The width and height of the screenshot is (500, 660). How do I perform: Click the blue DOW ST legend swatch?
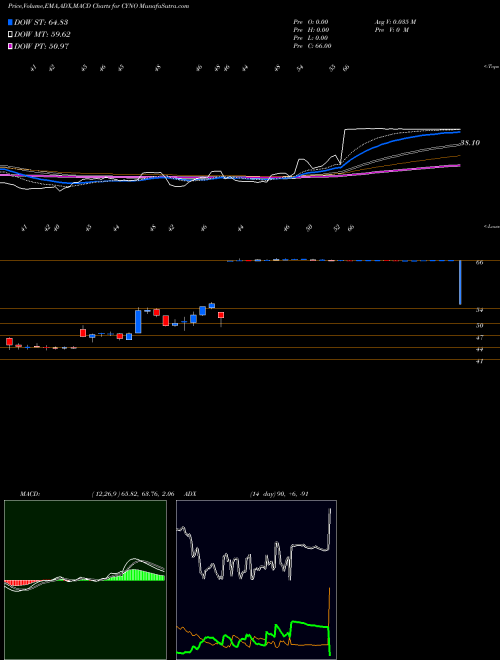10,22
